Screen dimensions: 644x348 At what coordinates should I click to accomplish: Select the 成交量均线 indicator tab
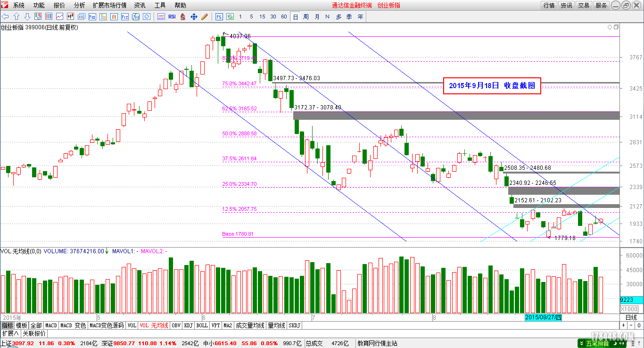pyautogui.click(x=250, y=325)
